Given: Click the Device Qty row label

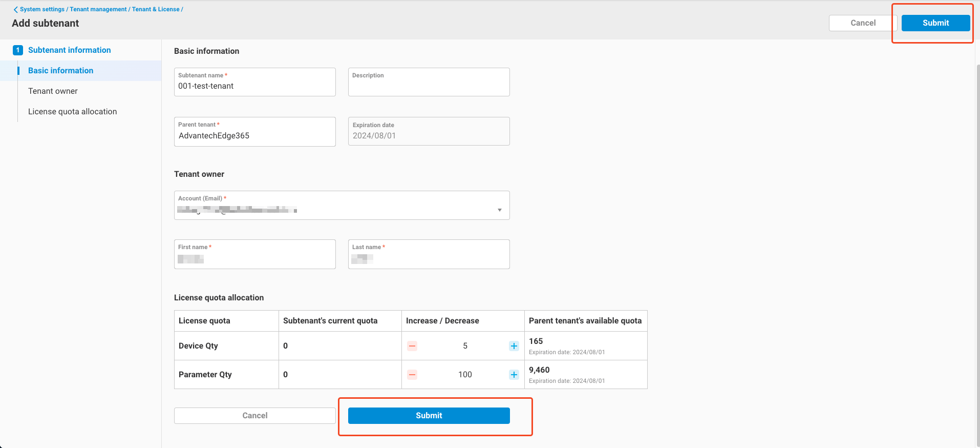Looking at the screenshot, I should (198, 346).
